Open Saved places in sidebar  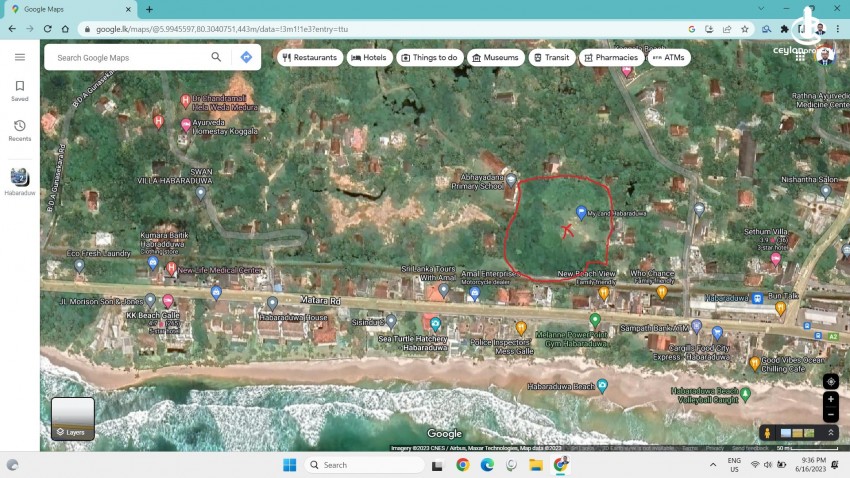[19, 91]
